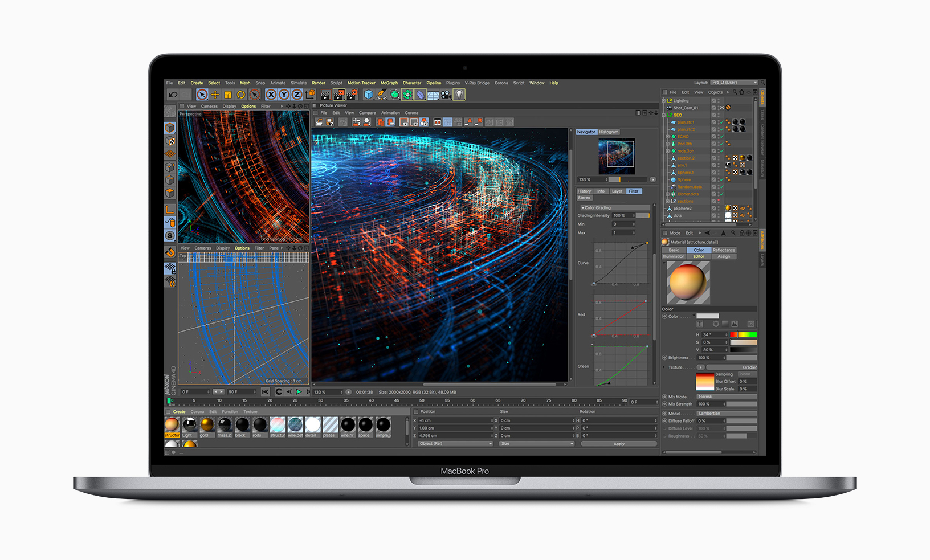The width and height of the screenshot is (930, 560).
Task: Toggle the checkmark beside ECHO object
Action: click(722, 137)
